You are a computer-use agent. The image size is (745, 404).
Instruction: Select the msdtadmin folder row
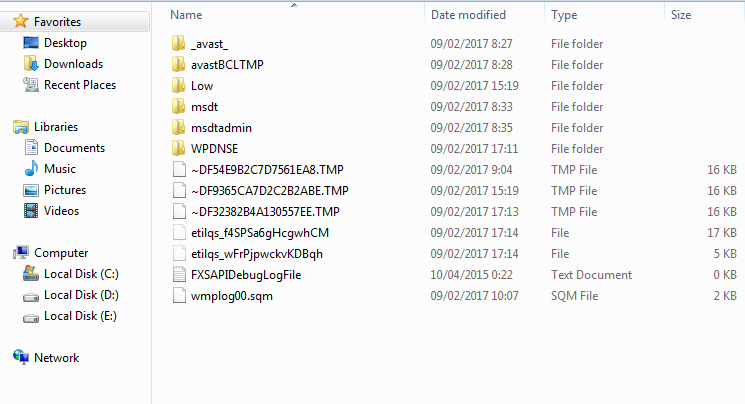pyautogui.click(x=454, y=127)
